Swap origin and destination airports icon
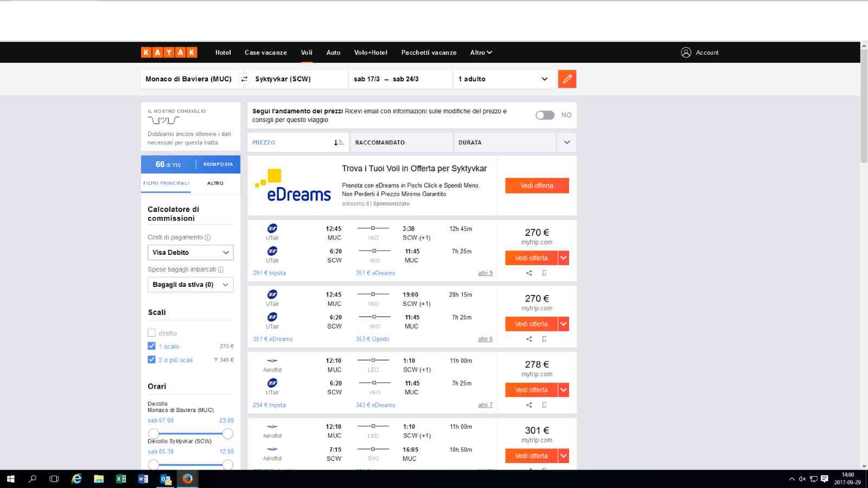This screenshot has width=868, height=488. click(x=244, y=79)
